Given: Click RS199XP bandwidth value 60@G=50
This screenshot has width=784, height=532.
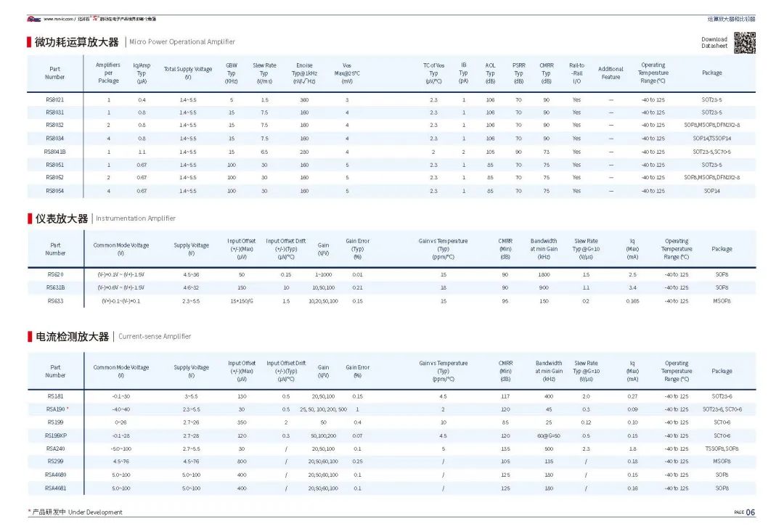Looking at the screenshot, I should tap(549, 436).
